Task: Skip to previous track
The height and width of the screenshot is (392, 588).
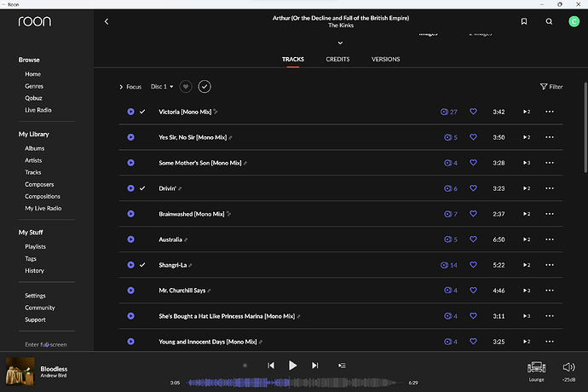Action: click(271, 366)
